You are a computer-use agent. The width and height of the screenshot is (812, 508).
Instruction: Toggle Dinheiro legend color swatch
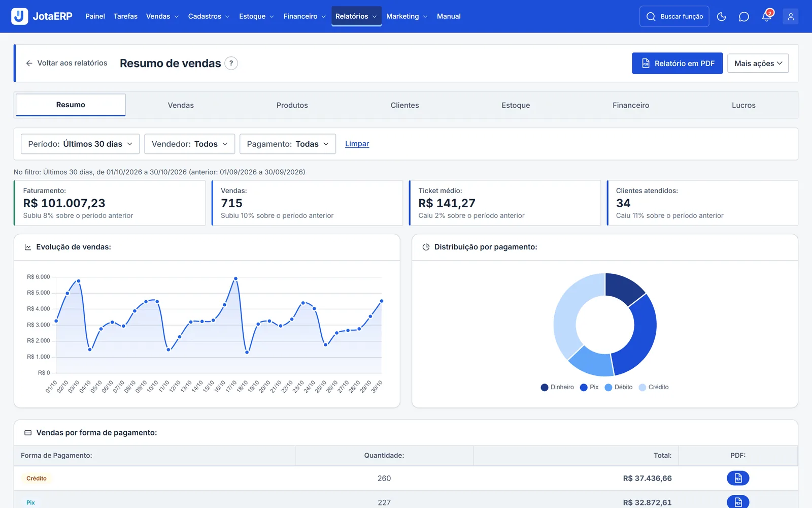[545, 387]
